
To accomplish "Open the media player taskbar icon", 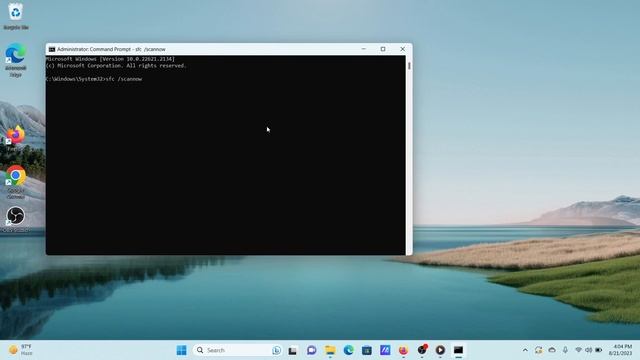I will point(440,350).
